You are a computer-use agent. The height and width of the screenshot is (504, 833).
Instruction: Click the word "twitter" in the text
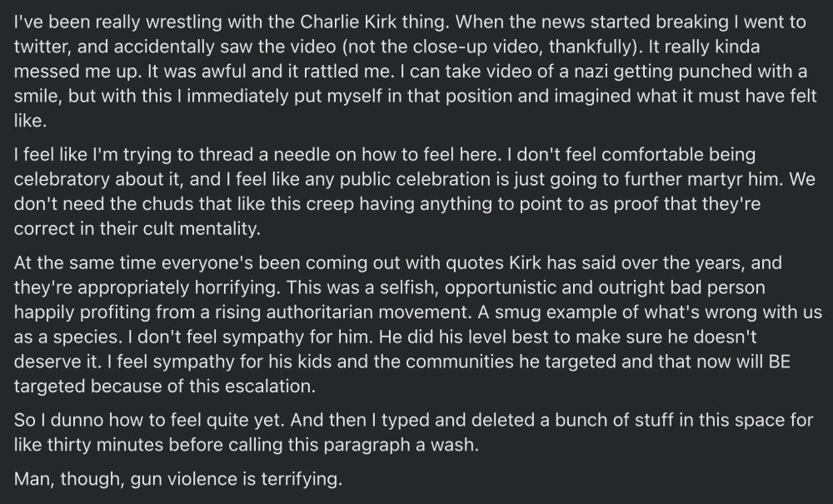point(42,47)
